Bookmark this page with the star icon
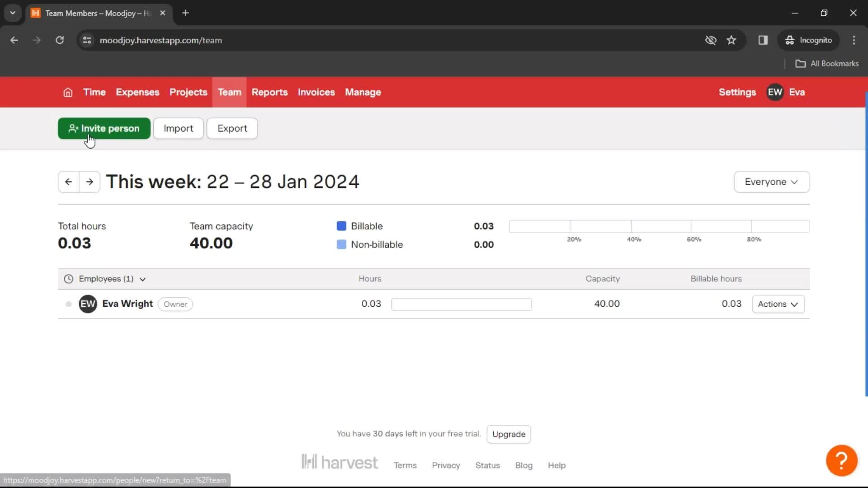The width and height of the screenshot is (868, 488). point(731,40)
